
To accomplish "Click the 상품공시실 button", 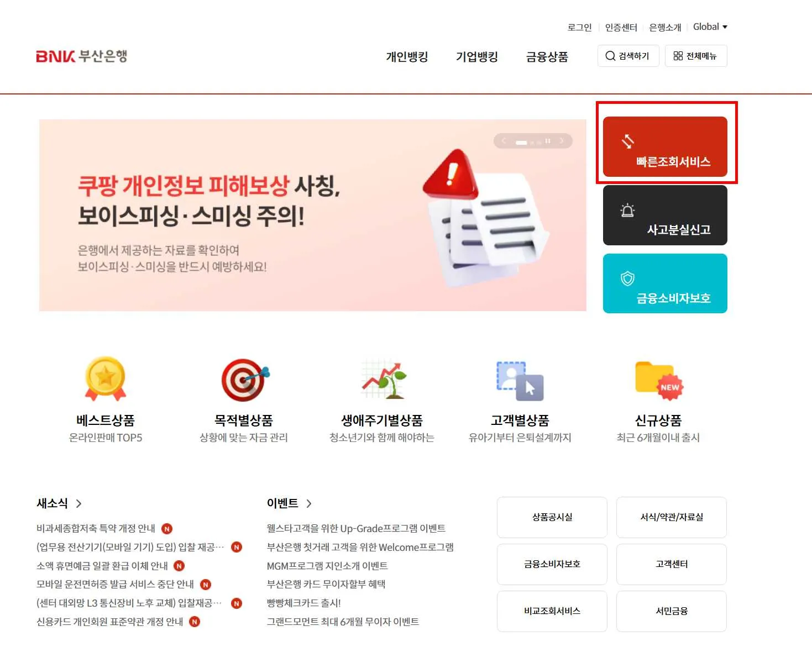I will (x=552, y=517).
